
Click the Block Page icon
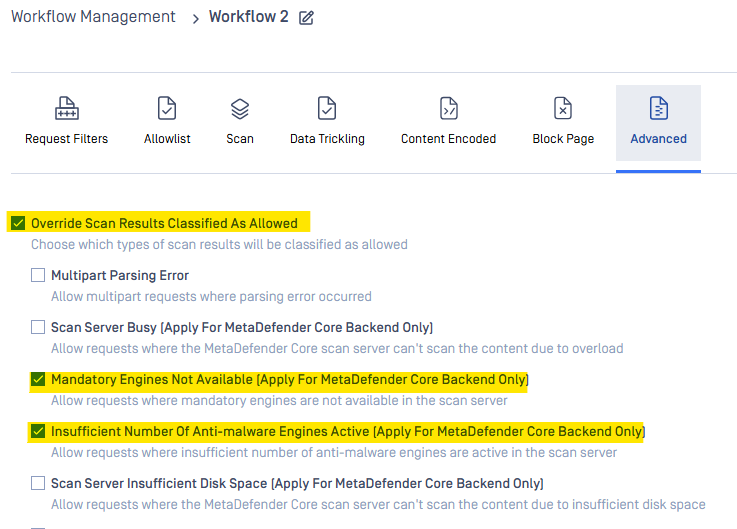[563, 108]
